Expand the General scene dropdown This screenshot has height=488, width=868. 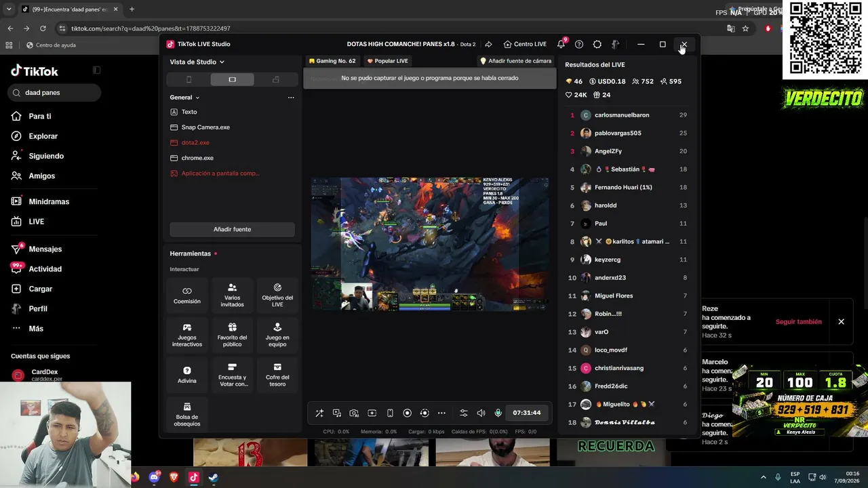click(184, 98)
